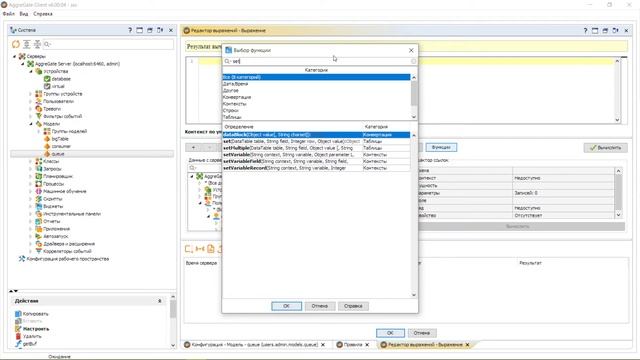Expand the Запросы tree node
640x360 pixels.
(31, 169)
